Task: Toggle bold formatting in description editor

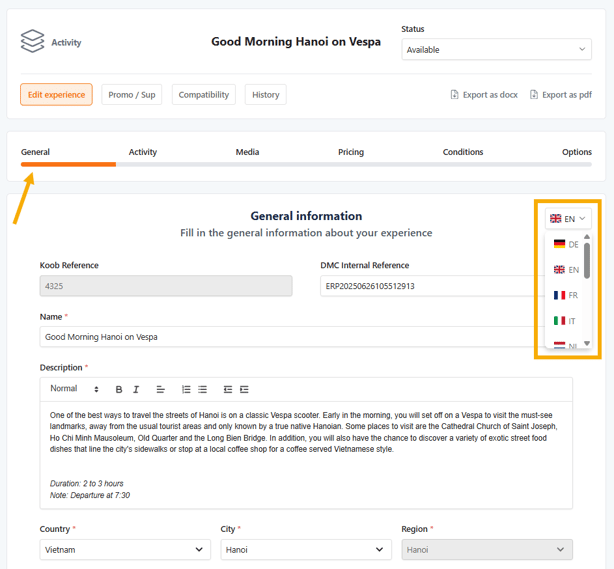Action: click(x=119, y=389)
